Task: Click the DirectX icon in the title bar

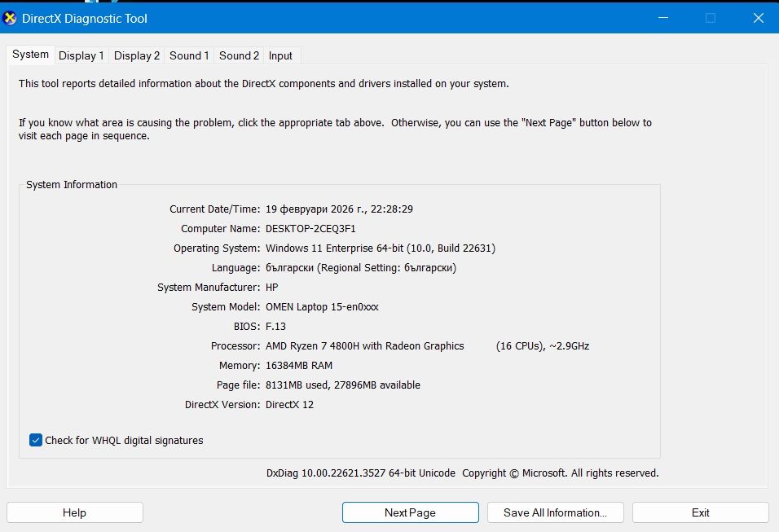Action: pos(11,18)
